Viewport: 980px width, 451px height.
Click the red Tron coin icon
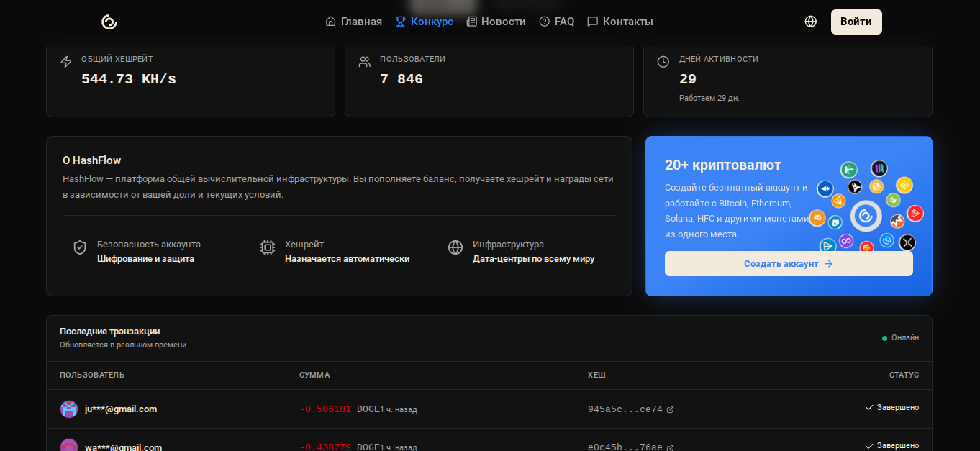coord(915,214)
